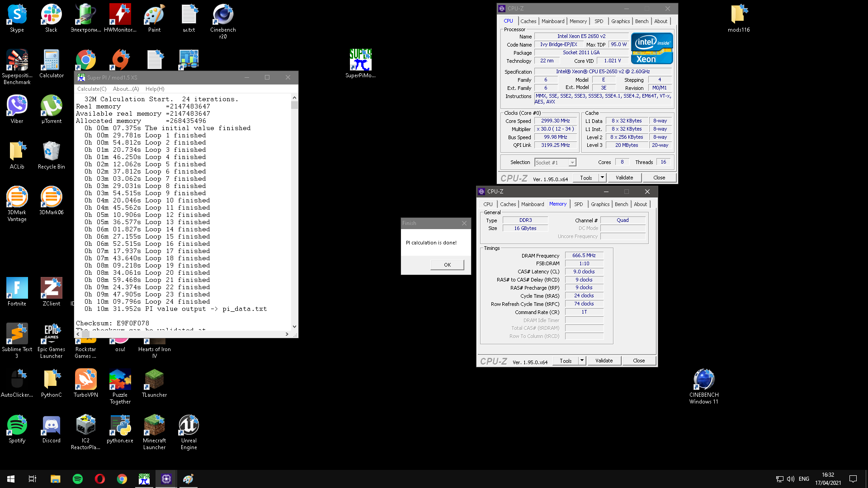
Task: Expand Tools dropdown arrow in upper CPU-Z
Action: pos(602,178)
